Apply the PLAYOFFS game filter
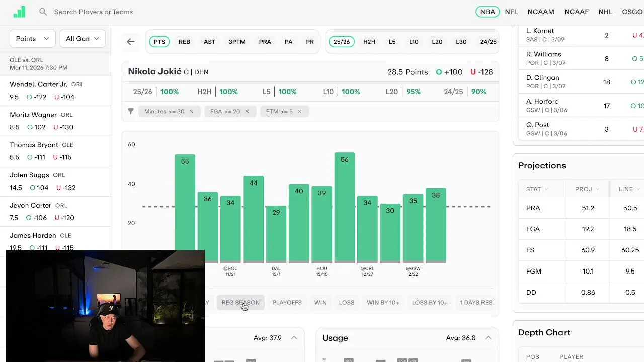644x362 pixels. coord(287,302)
